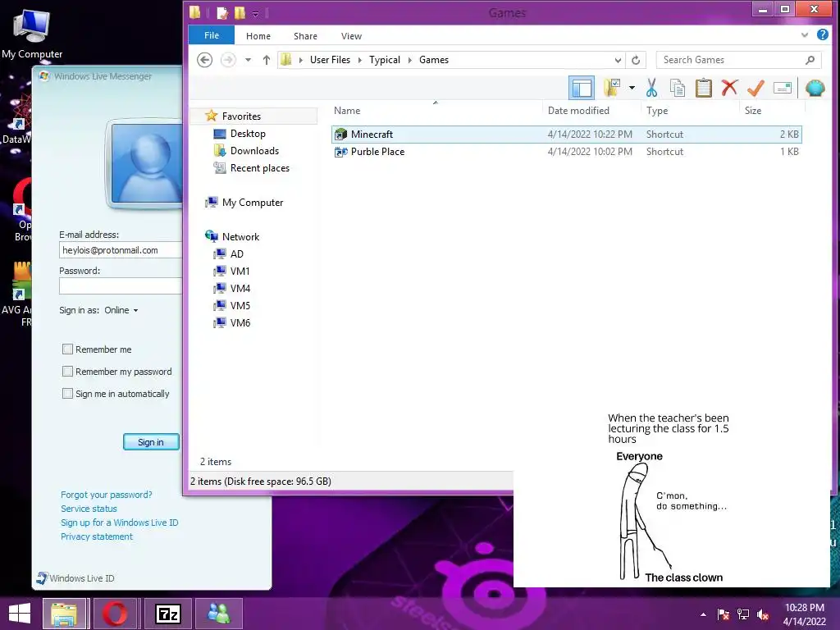
Task: Click the Rename icon in toolbar
Action: click(782, 88)
